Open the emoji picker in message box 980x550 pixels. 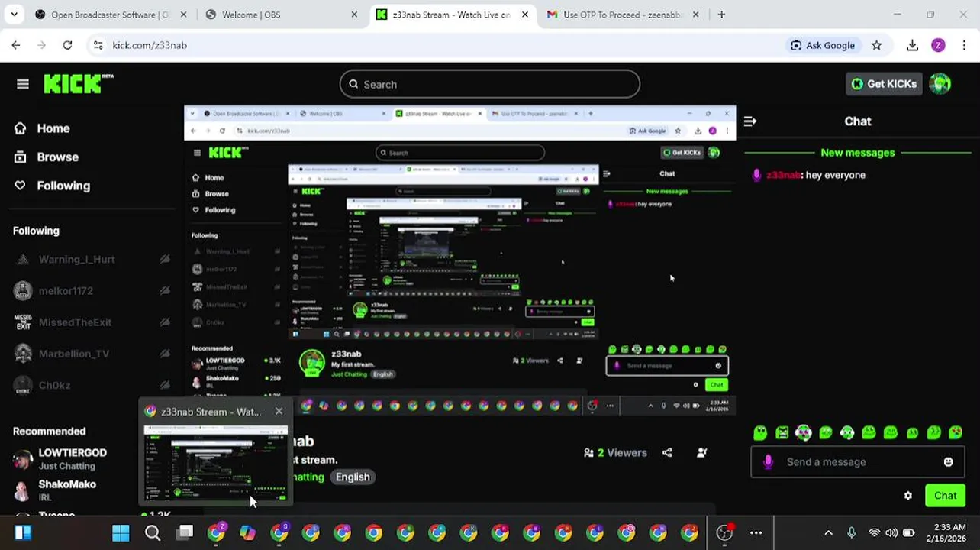pos(948,462)
